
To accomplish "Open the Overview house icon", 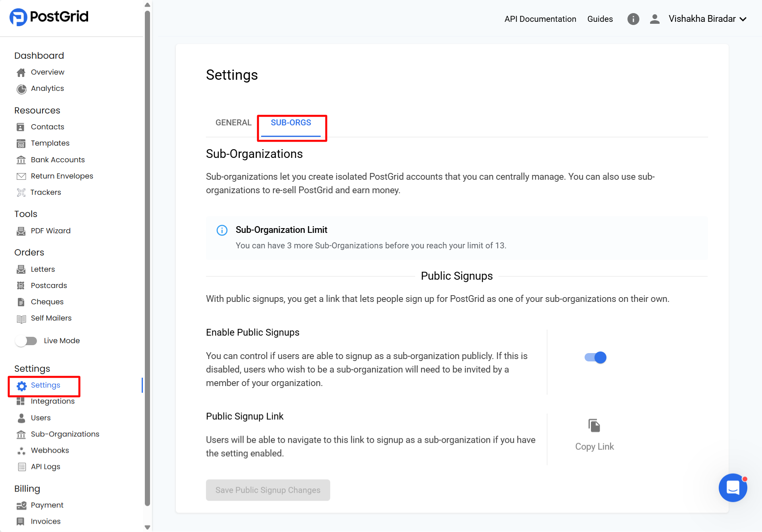I will click(x=21, y=72).
